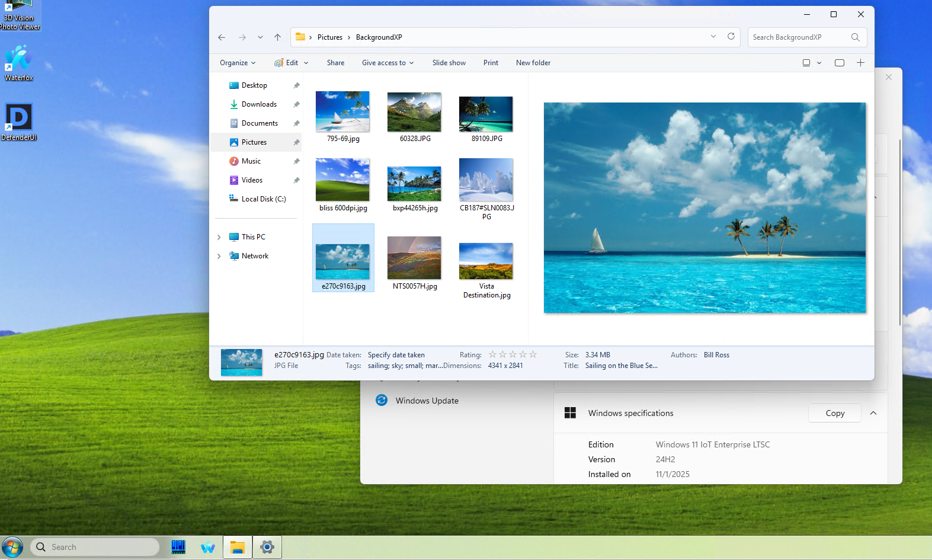Create a New folder
This screenshot has height=560, width=932.
[x=533, y=63]
